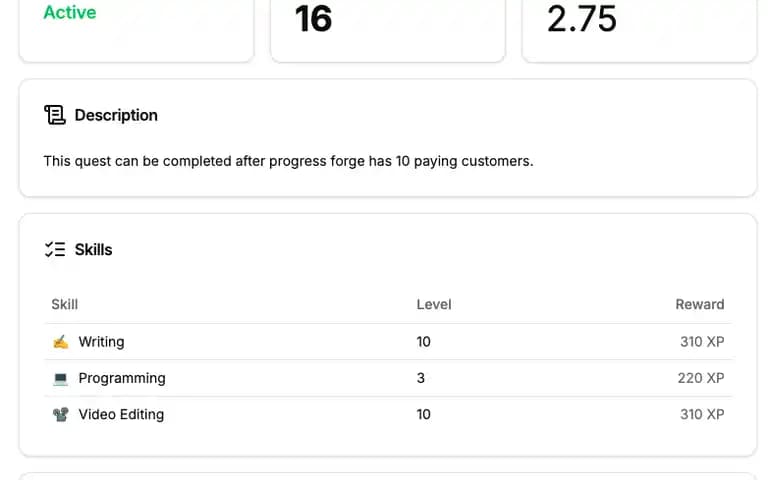Viewport: 768px width, 480px height.
Task: Click the Programming laptop emoji icon
Action: [x=61, y=378]
